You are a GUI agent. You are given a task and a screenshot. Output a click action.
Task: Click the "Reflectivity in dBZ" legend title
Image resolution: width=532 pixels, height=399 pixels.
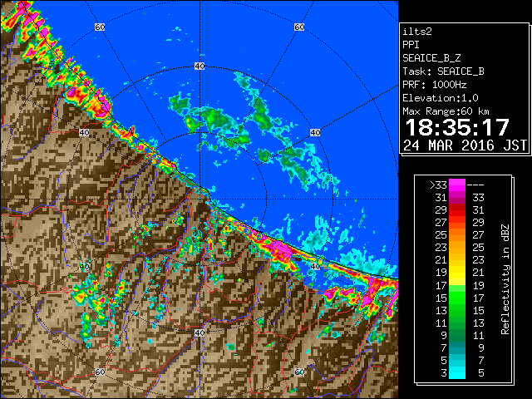[505, 279]
